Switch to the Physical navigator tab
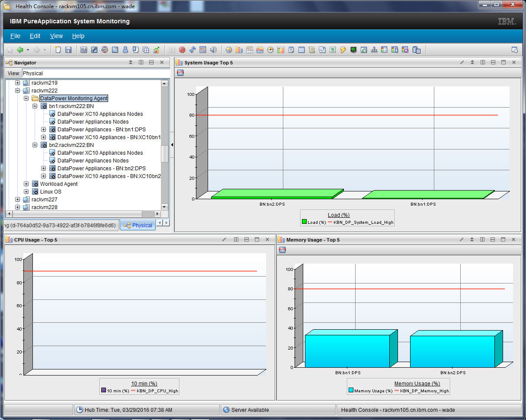The width and height of the screenshot is (526, 420). tap(138, 225)
